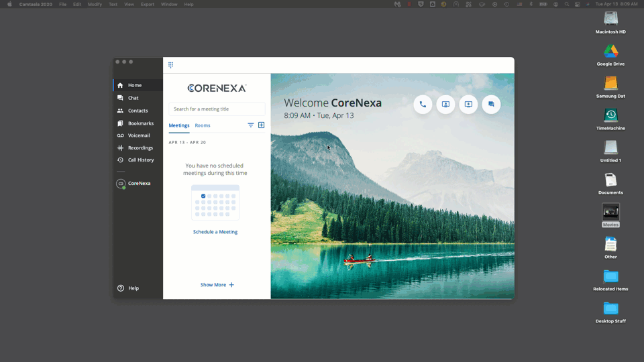Open new chat from welcome banner
This screenshot has width=644, height=362.
(491, 105)
